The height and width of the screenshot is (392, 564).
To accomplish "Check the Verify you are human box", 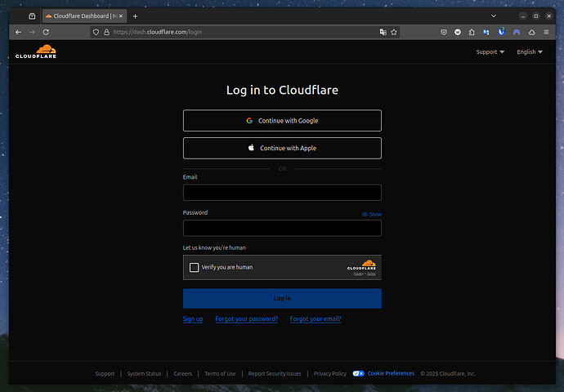I will pyautogui.click(x=194, y=267).
